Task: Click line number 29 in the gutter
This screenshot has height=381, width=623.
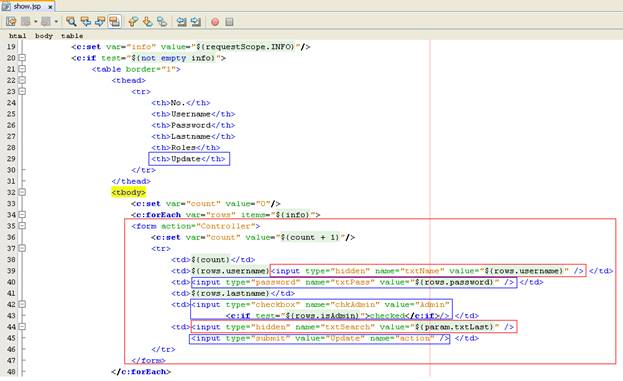Action: [x=11, y=159]
